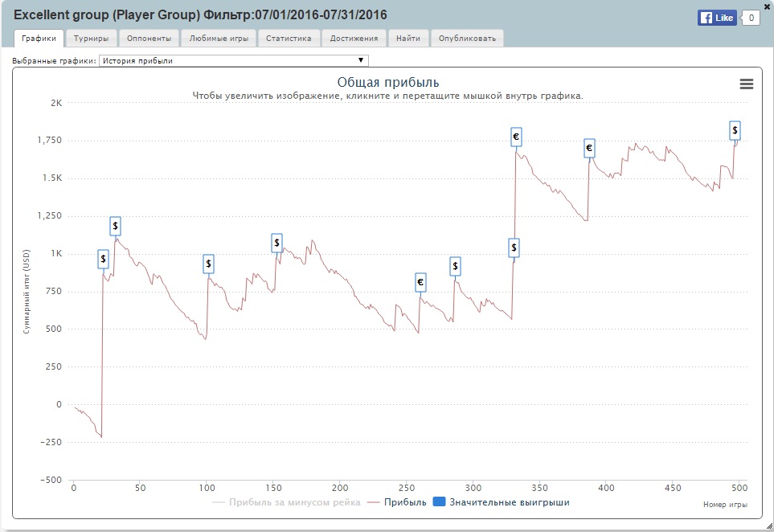Click the chart title Общая прибыль
Screen dimensions: 774x532
point(388,83)
